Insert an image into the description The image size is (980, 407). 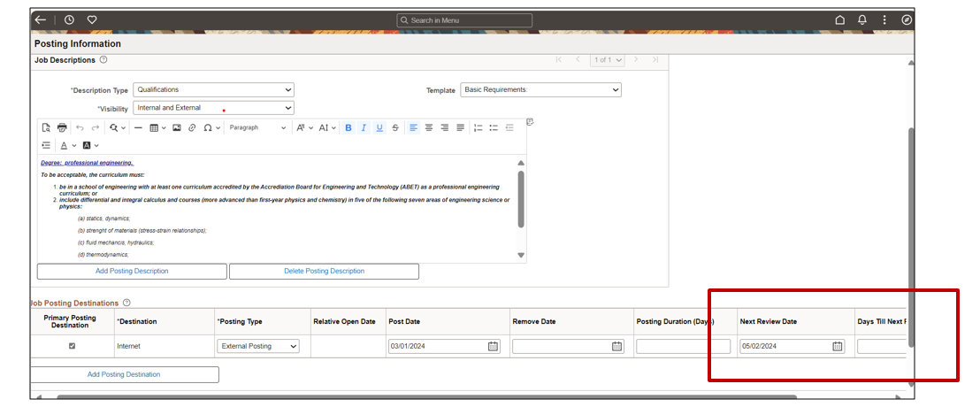click(177, 127)
